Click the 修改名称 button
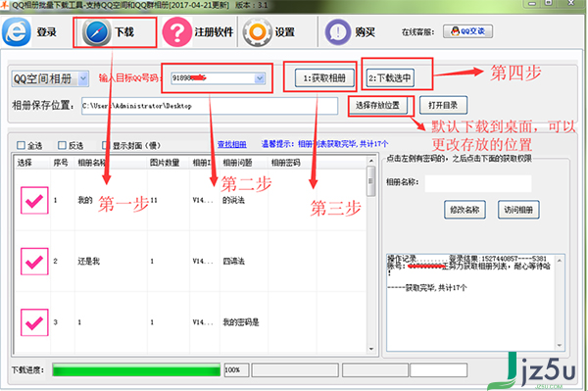588x391 pixels. (465, 210)
